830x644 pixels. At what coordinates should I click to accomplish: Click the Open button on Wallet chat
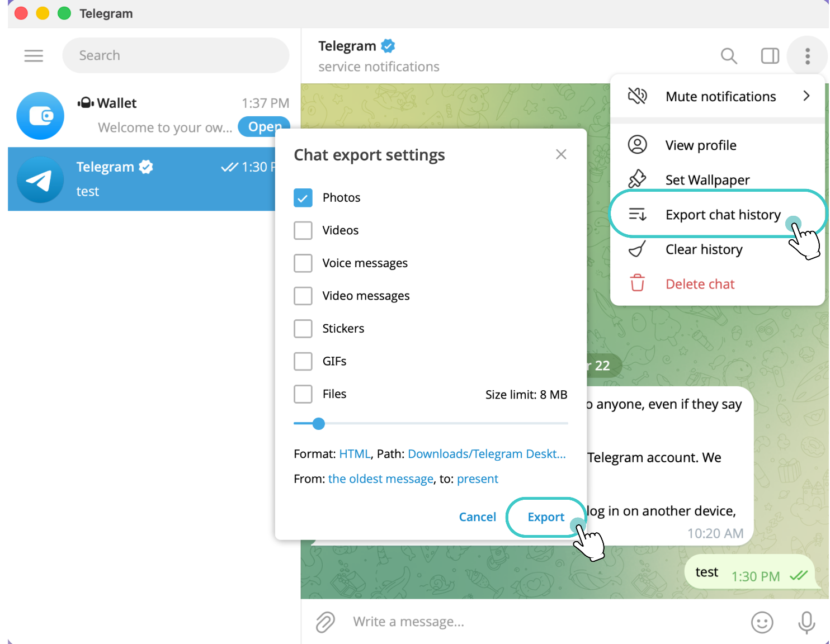[x=265, y=127]
